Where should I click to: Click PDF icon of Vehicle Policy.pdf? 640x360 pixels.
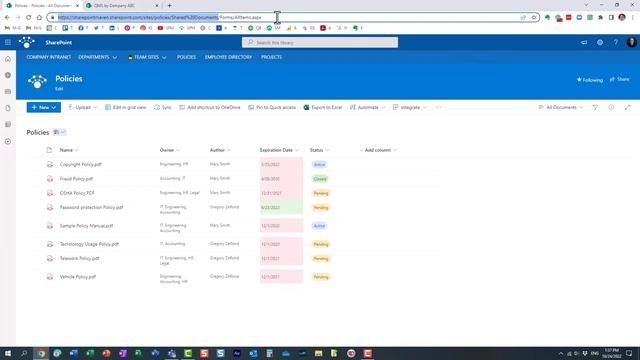[50, 277]
